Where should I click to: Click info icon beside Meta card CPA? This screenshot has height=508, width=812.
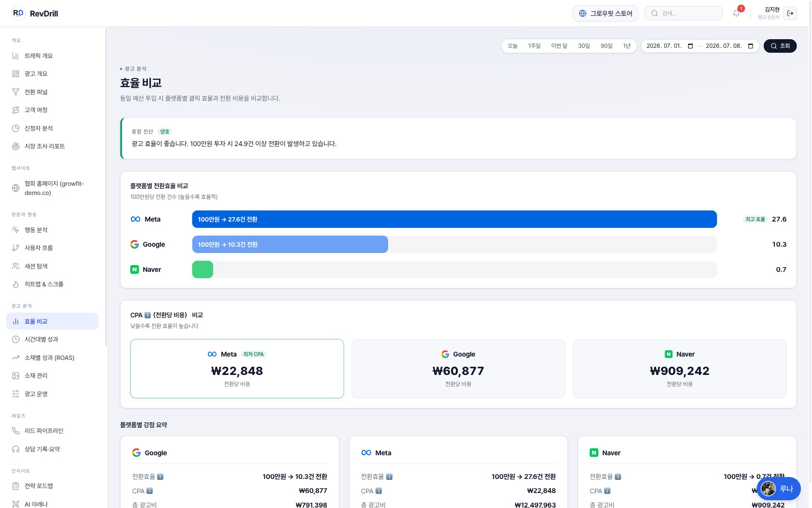[378, 491]
